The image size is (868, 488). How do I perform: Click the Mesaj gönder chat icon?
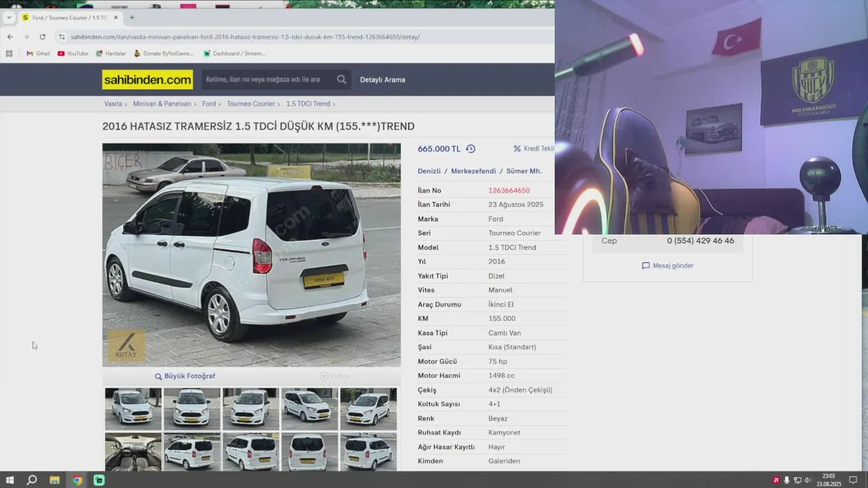pos(646,266)
